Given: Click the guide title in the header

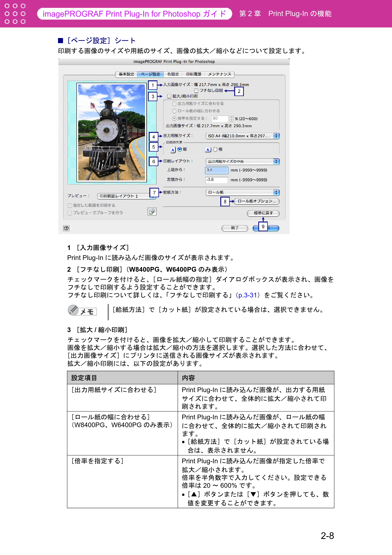Looking at the screenshot, I should coord(134,14).
